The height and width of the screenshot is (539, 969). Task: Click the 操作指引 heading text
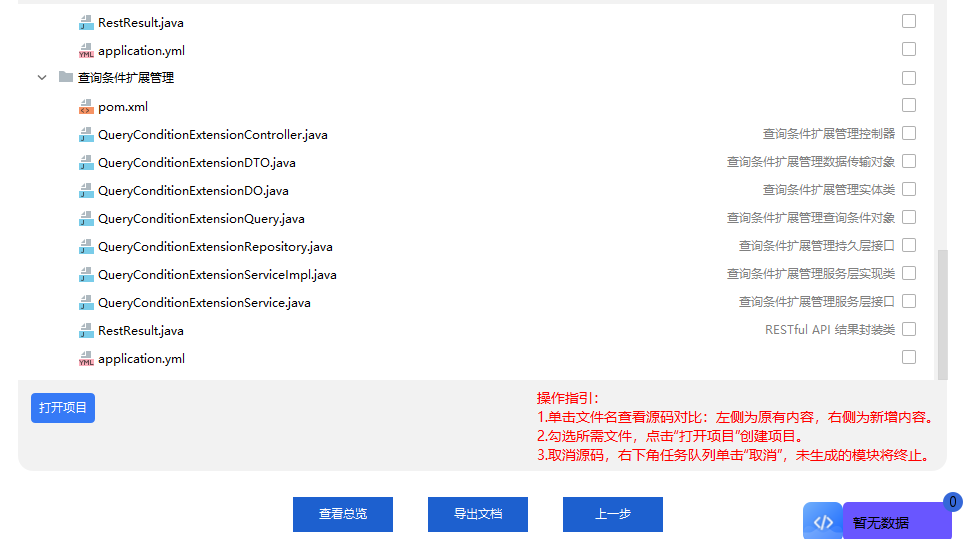(567, 398)
